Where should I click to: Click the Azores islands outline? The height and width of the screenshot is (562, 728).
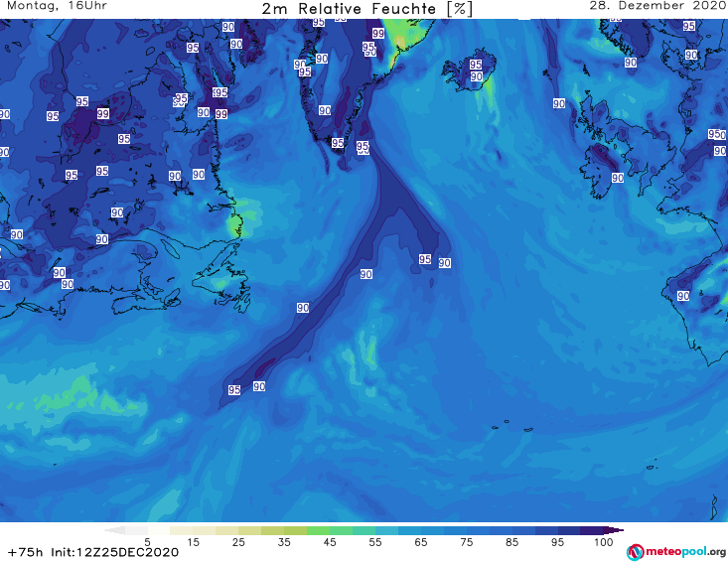coord(512,426)
